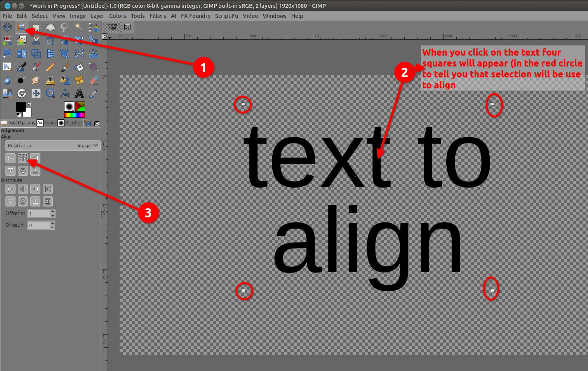This screenshot has width=588, height=371.
Task: Select the Measure compass tool
Action: coord(65,93)
